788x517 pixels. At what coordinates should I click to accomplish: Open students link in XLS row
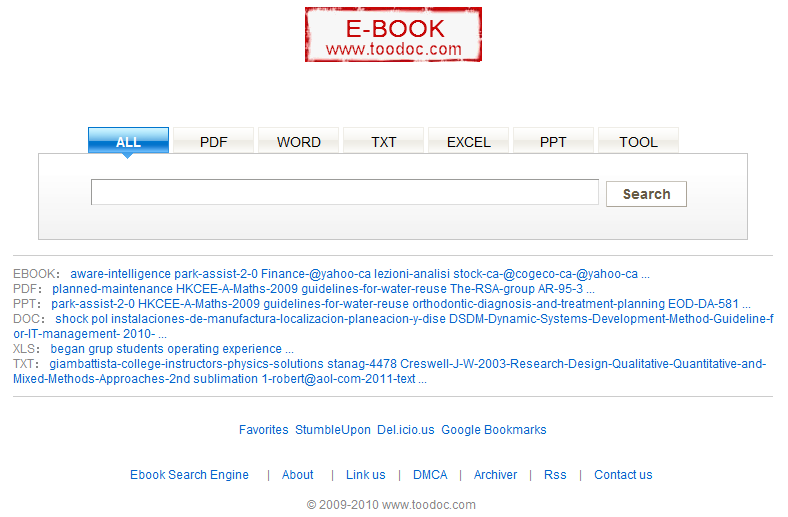click(x=141, y=349)
